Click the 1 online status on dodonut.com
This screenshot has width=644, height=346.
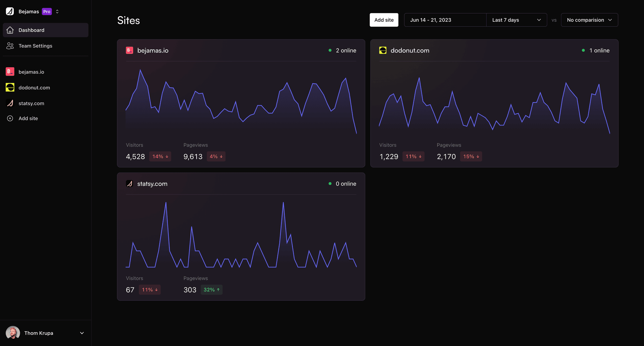596,51
